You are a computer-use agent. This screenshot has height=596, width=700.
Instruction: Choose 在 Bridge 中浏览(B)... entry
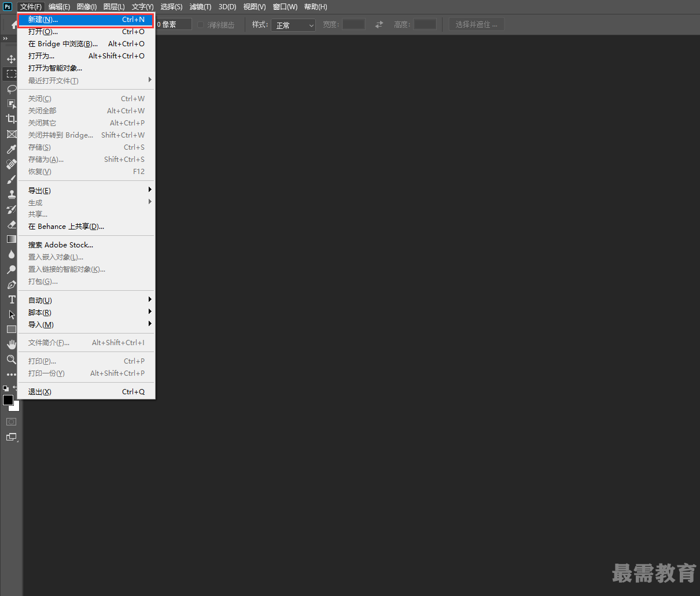pos(86,44)
